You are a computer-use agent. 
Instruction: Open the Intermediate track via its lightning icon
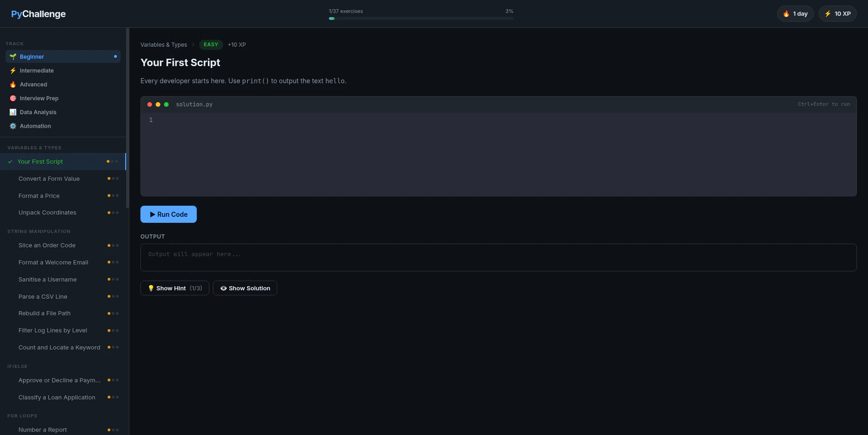[13, 70]
